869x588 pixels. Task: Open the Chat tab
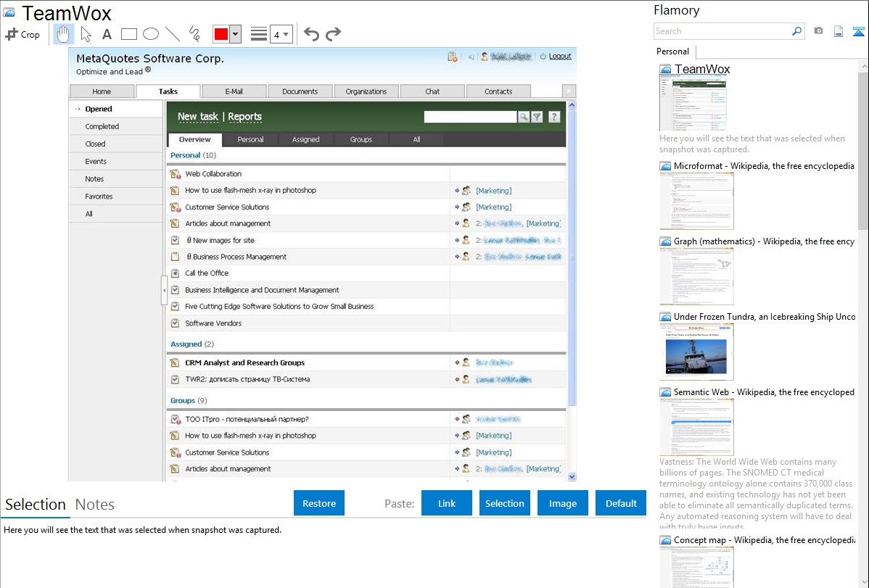pyautogui.click(x=432, y=91)
